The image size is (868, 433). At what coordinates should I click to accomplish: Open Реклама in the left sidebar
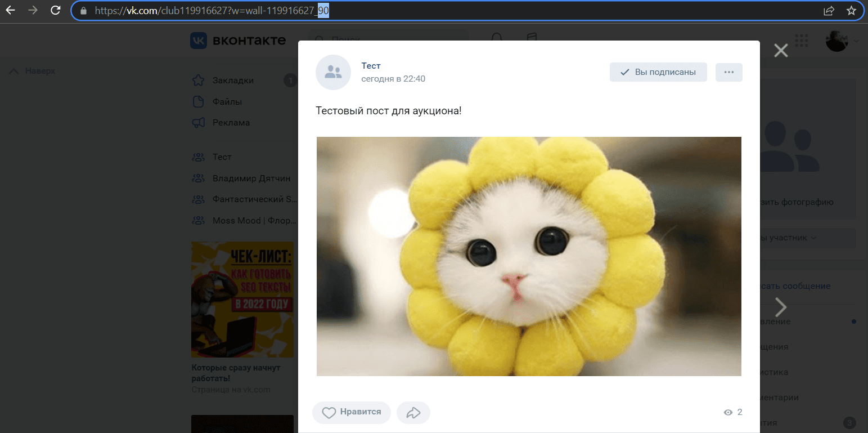231,123
